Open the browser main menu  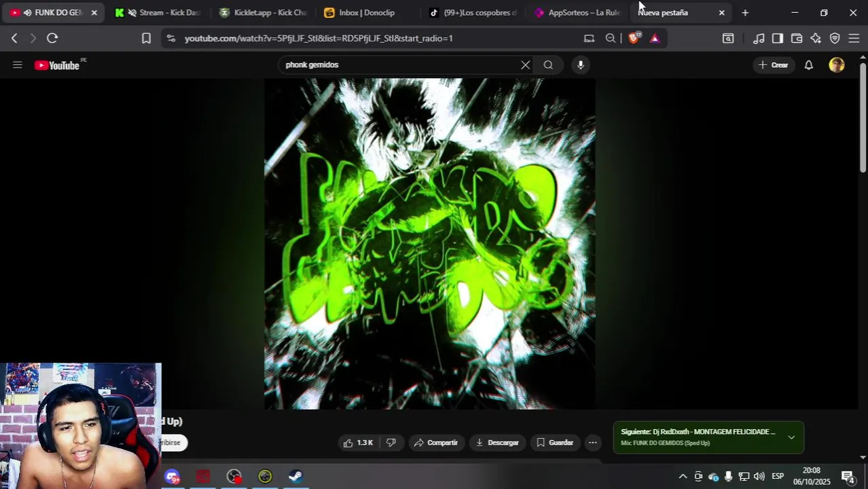click(854, 39)
